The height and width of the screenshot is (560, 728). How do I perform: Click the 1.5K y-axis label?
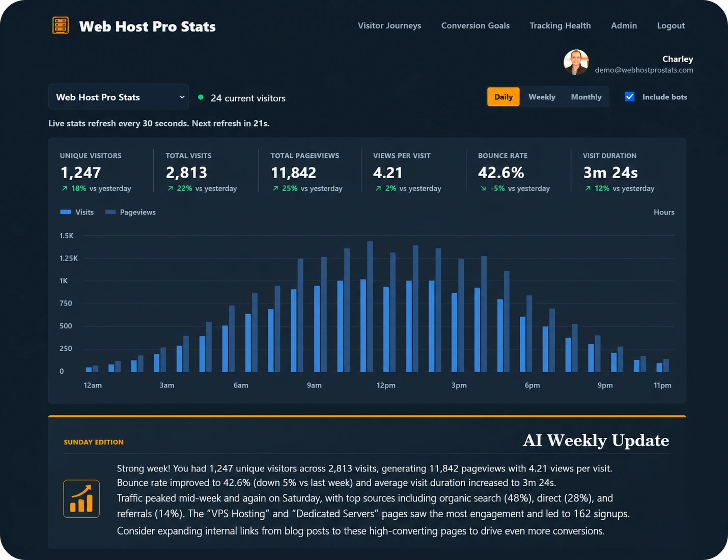coord(67,236)
